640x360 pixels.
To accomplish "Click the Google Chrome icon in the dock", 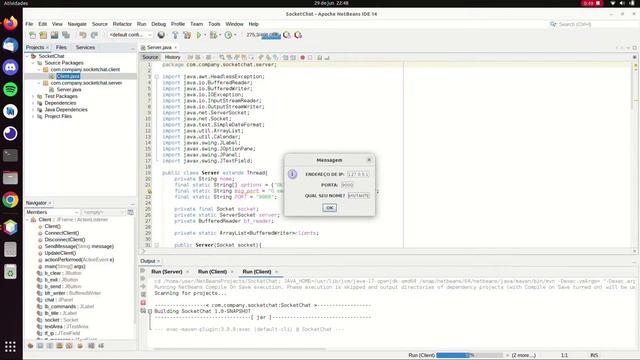I will [x=11, y=200].
